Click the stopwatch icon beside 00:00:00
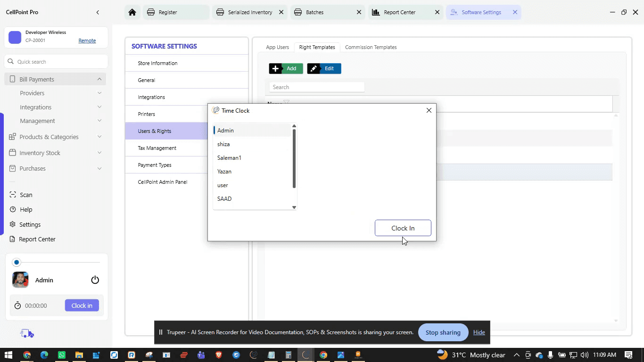 click(x=17, y=305)
